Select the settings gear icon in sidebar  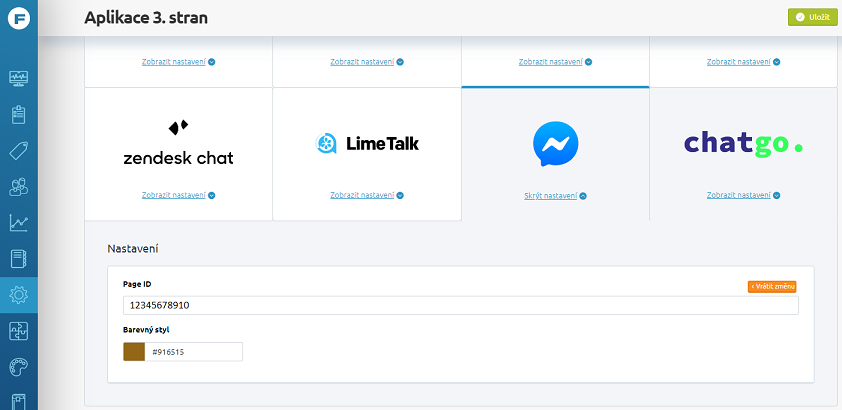point(19,295)
